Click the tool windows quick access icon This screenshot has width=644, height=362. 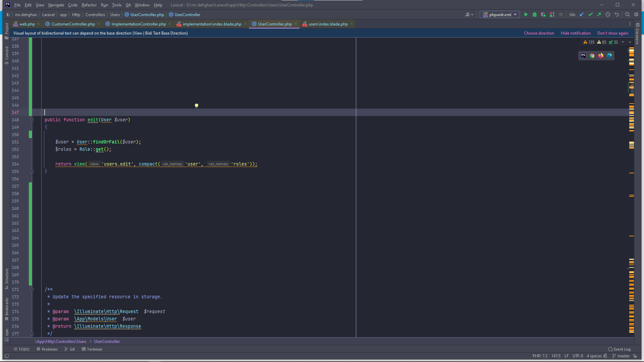click(x=7, y=356)
